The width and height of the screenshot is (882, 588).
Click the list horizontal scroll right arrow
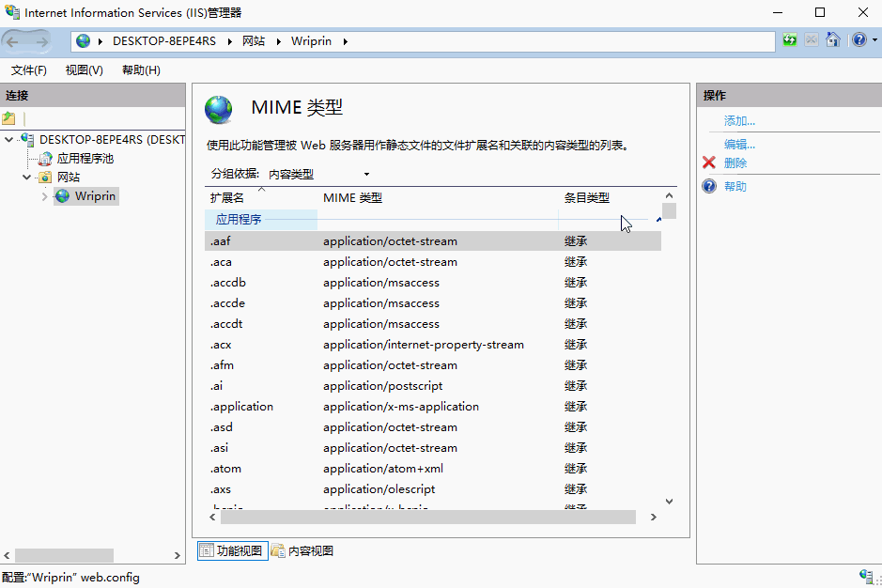pos(653,518)
